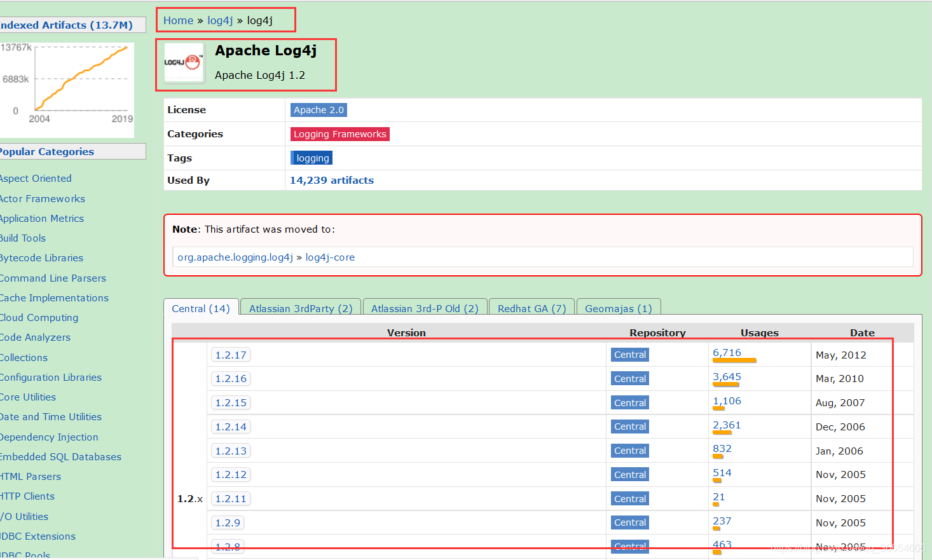Open the 21 usages link

pyautogui.click(x=718, y=497)
